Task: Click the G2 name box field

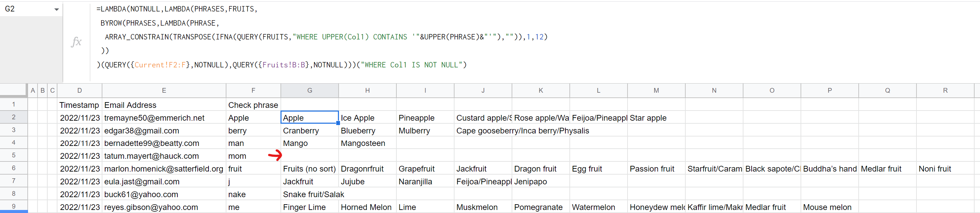Action: 27,9
